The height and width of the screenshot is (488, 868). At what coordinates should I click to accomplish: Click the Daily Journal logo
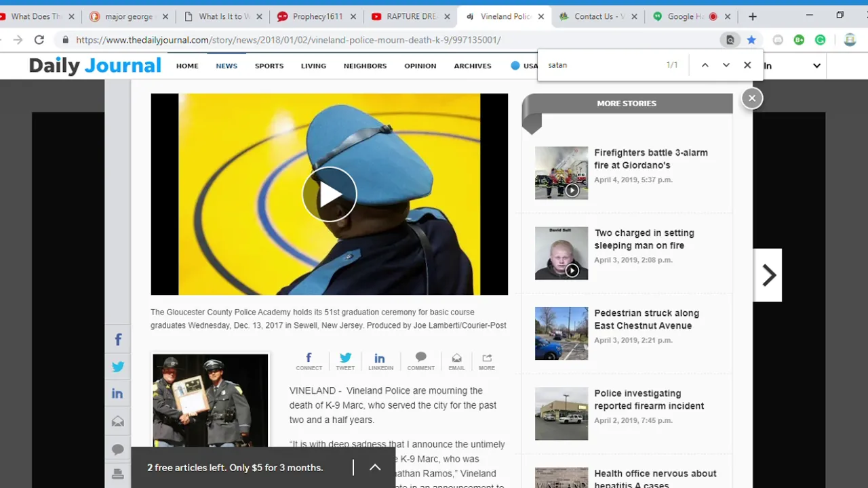coord(95,66)
